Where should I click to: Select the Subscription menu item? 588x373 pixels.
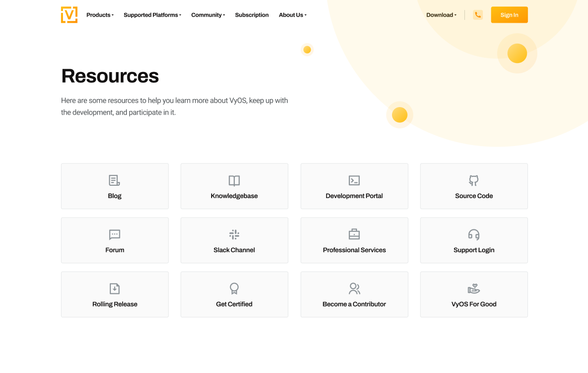click(251, 15)
